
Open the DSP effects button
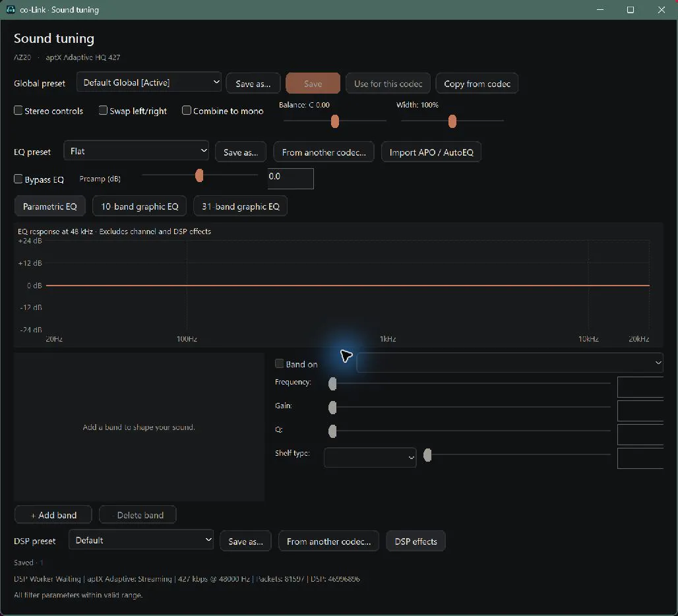pyautogui.click(x=416, y=541)
